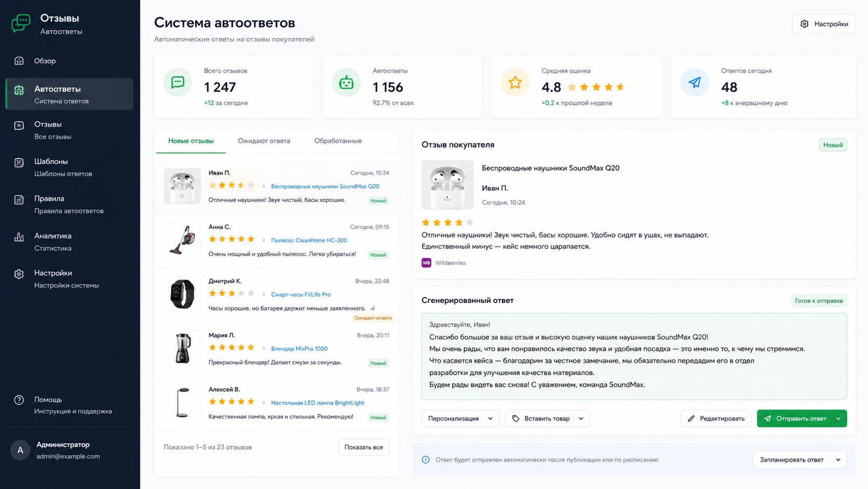Open Аналитика bar chart icon
This screenshot has height=489, width=868.
(x=19, y=237)
